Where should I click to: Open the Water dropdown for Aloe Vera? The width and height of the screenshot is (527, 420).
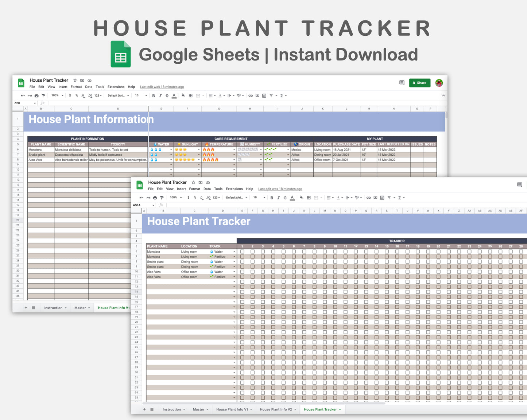tap(234, 272)
